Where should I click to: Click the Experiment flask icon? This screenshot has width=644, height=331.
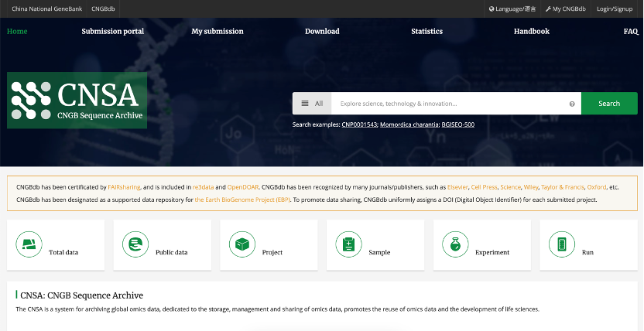click(455, 245)
